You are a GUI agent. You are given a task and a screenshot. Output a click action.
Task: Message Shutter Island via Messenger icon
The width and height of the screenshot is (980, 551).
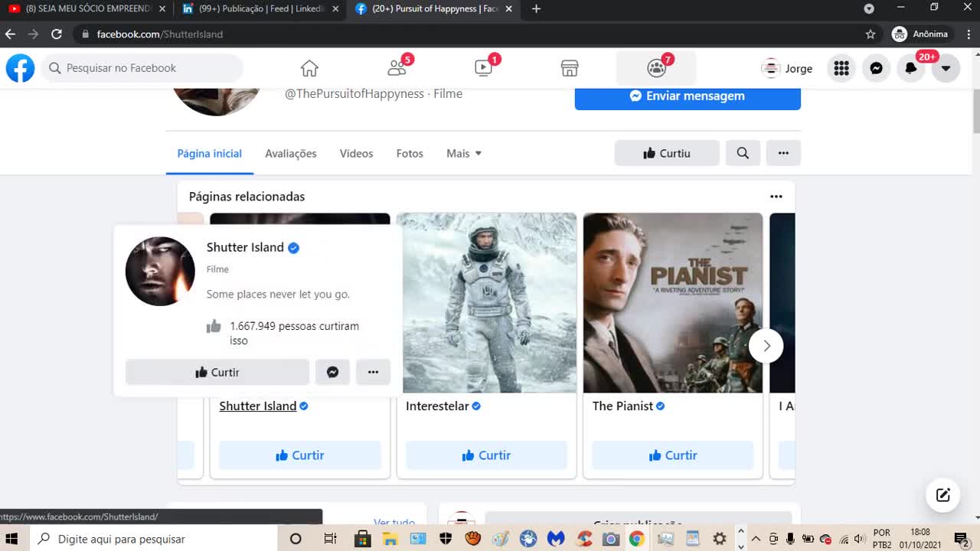pyautogui.click(x=332, y=372)
